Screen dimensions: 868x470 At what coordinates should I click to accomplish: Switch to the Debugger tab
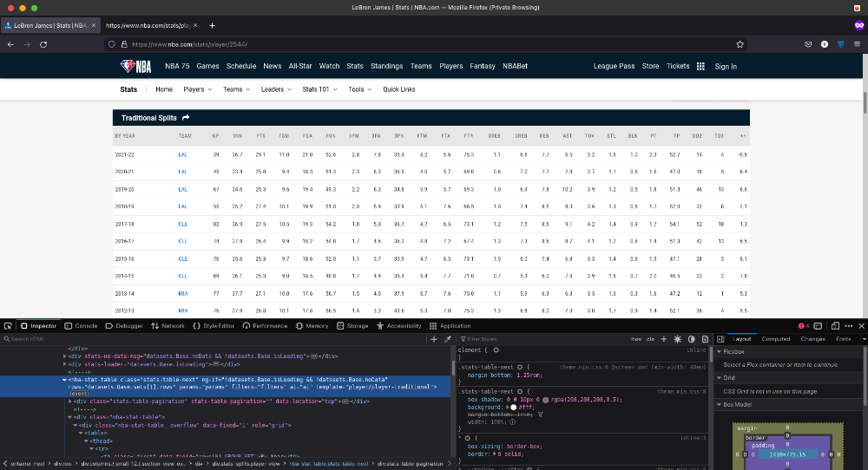point(124,326)
